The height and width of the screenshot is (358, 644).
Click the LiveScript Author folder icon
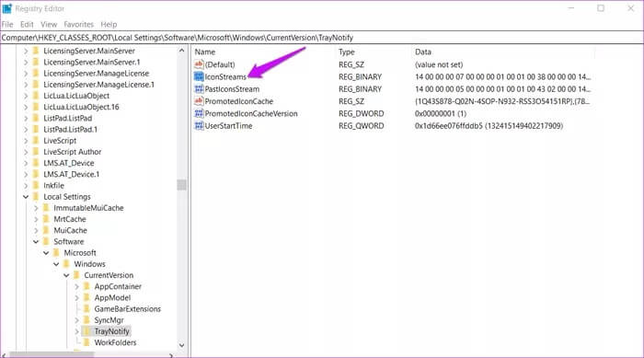tap(36, 152)
